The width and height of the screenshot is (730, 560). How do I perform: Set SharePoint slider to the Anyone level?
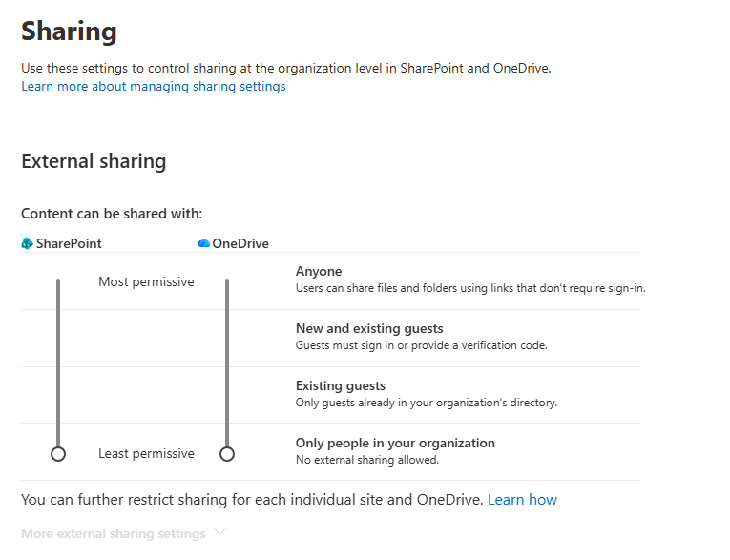pos(58,281)
